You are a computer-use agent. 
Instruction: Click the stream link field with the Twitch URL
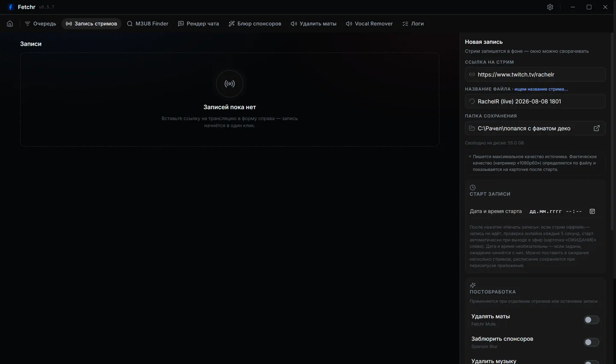point(535,74)
